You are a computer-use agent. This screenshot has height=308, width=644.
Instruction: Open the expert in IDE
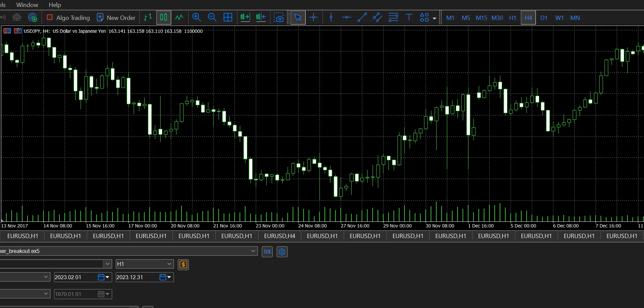tap(267, 252)
